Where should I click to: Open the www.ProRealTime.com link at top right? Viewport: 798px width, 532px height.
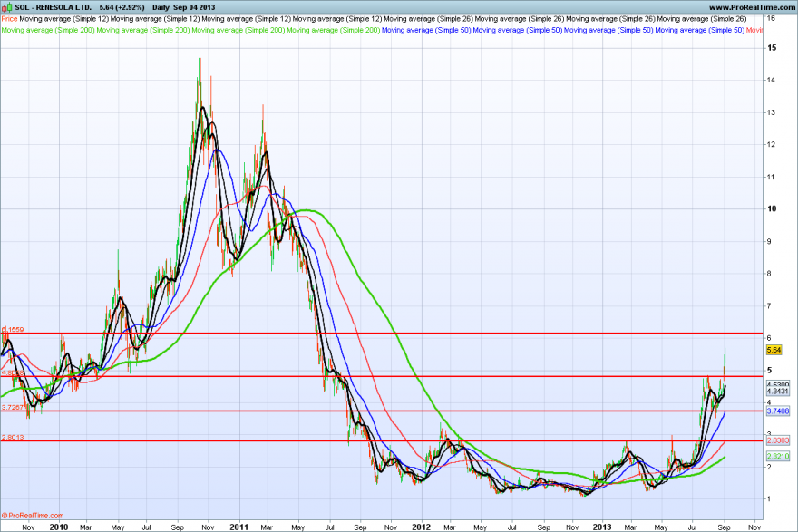pyautogui.click(x=751, y=7)
